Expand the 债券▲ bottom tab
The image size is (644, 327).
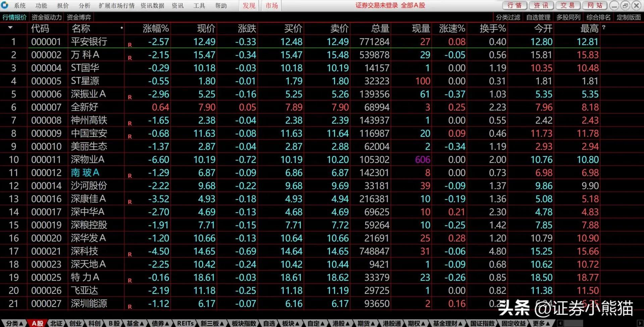[x=160, y=323]
